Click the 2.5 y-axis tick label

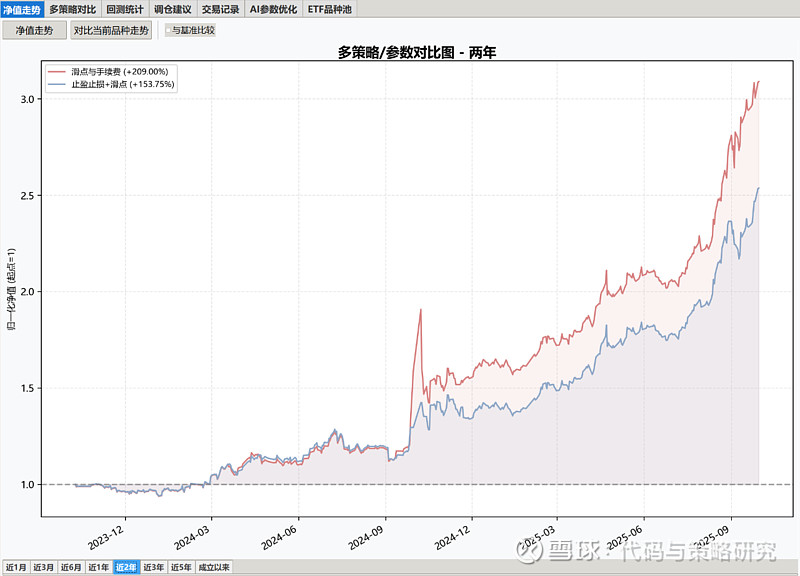click(x=28, y=195)
